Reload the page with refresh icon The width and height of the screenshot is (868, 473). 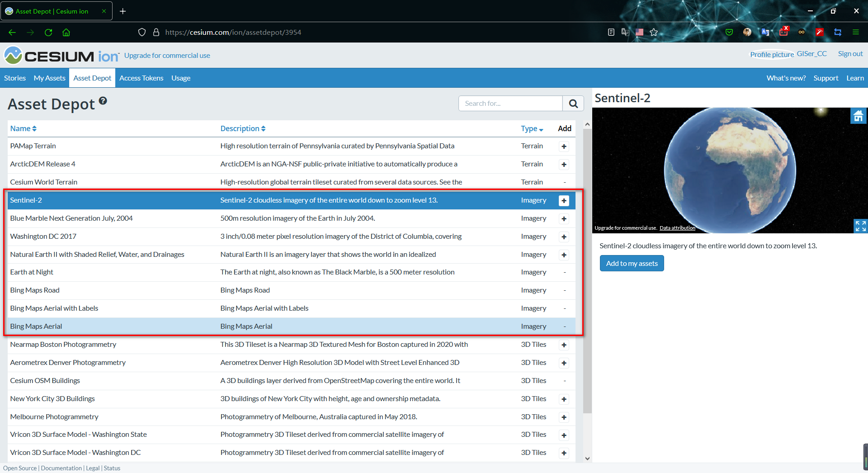48,32
